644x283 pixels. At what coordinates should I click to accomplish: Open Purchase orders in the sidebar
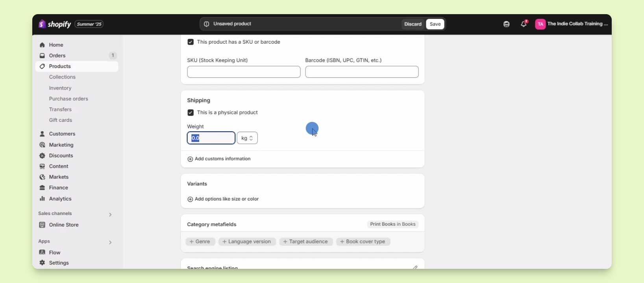pyautogui.click(x=68, y=99)
